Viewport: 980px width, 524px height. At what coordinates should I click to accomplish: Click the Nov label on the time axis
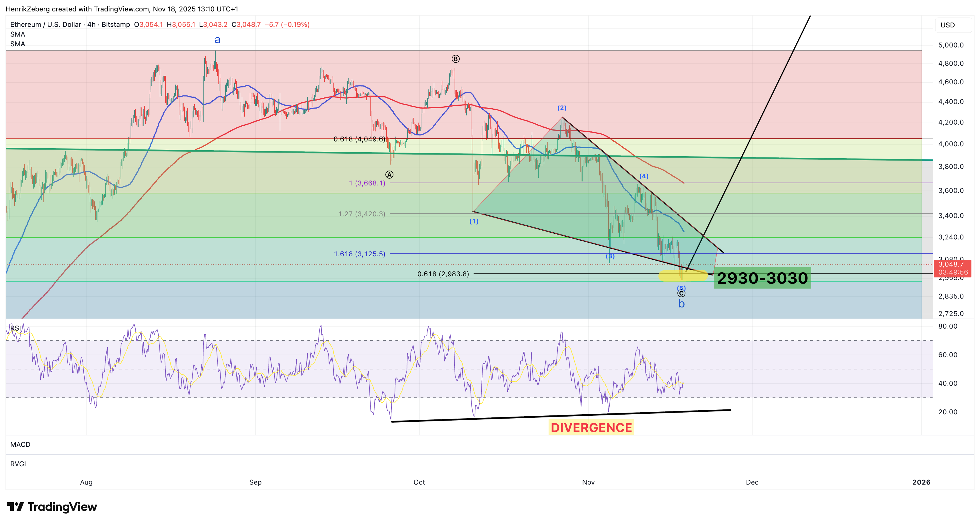[588, 482]
